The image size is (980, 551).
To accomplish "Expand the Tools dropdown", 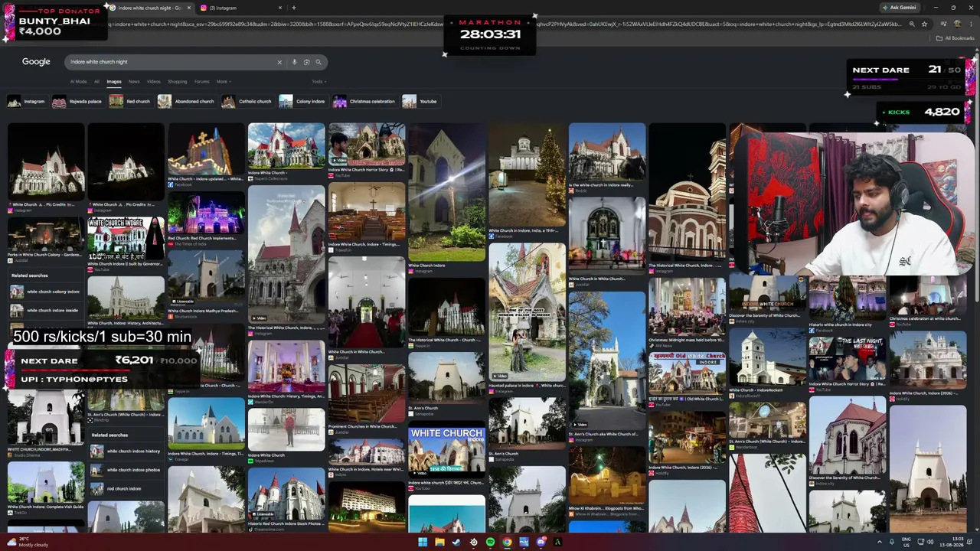I will click(318, 81).
